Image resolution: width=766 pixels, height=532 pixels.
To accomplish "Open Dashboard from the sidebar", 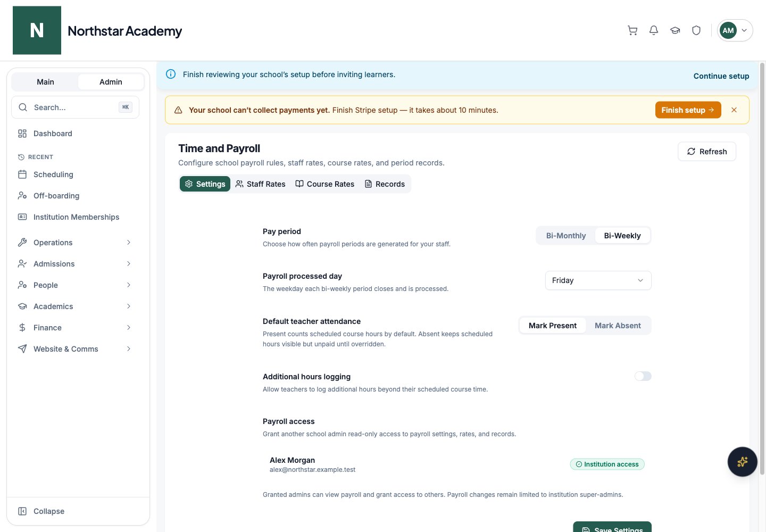I will pyautogui.click(x=78, y=134).
